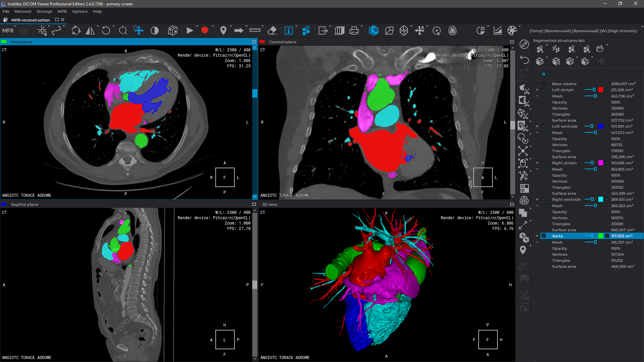
Task: Open the color palette tool
Action: pos(512,31)
